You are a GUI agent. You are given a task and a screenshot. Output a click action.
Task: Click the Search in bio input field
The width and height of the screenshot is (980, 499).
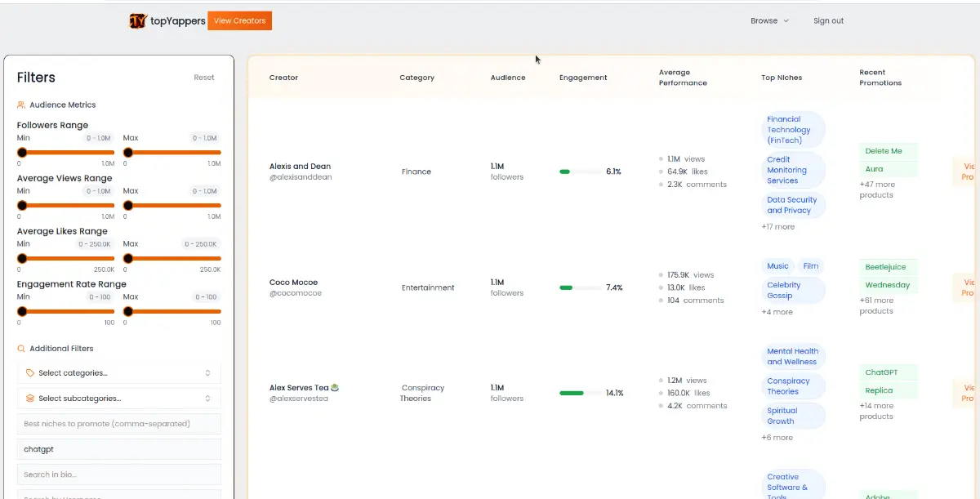coord(119,474)
